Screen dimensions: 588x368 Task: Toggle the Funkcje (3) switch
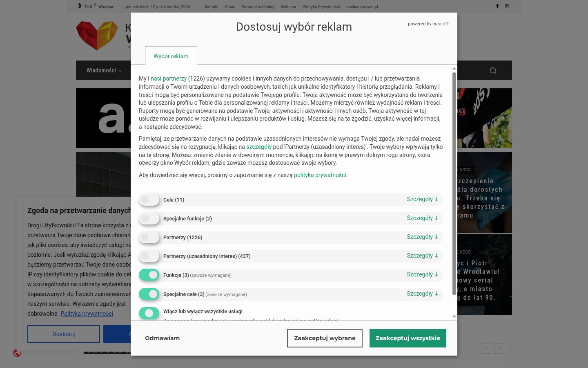pos(149,275)
